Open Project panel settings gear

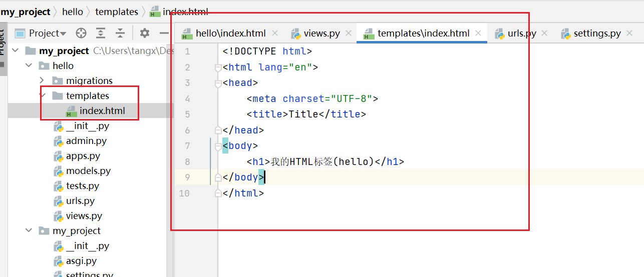(x=145, y=33)
